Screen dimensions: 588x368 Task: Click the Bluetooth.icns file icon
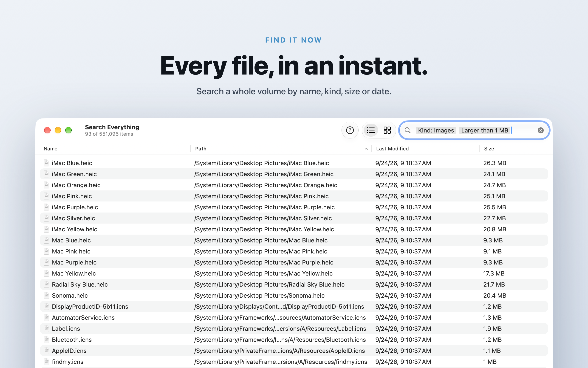pyautogui.click(x=46, y=339)
